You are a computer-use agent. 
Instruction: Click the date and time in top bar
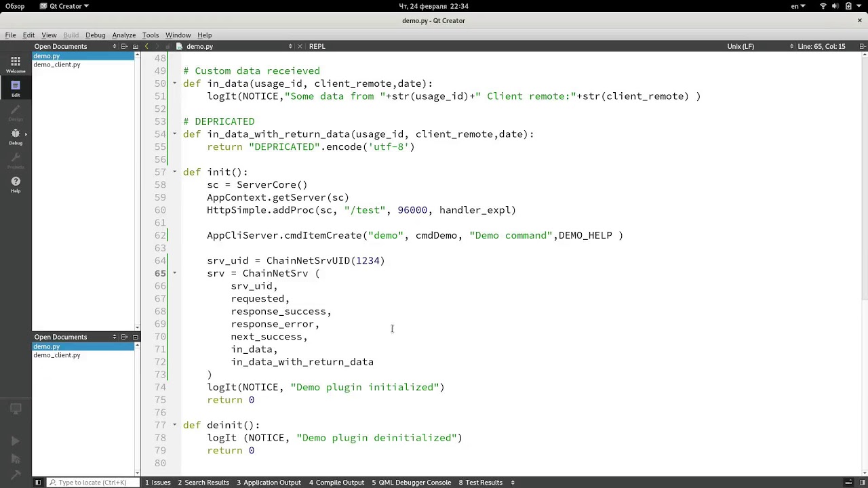433,6
